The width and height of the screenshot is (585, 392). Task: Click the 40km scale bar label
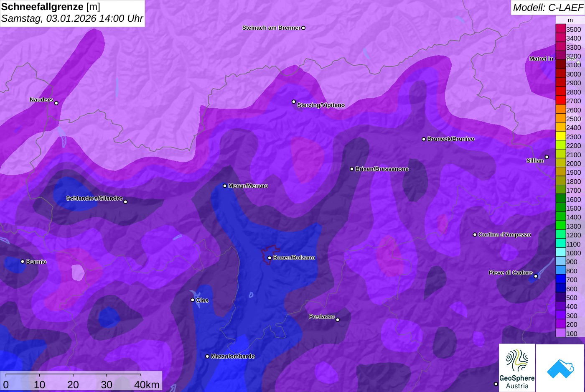point(147,384)
